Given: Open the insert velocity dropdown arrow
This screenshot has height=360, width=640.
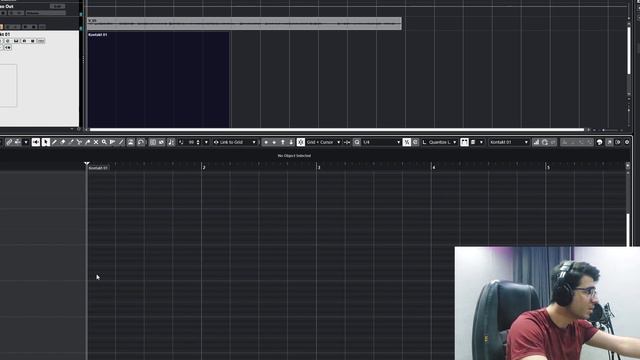Looking at the screenshot, I should tap(206, 142).
